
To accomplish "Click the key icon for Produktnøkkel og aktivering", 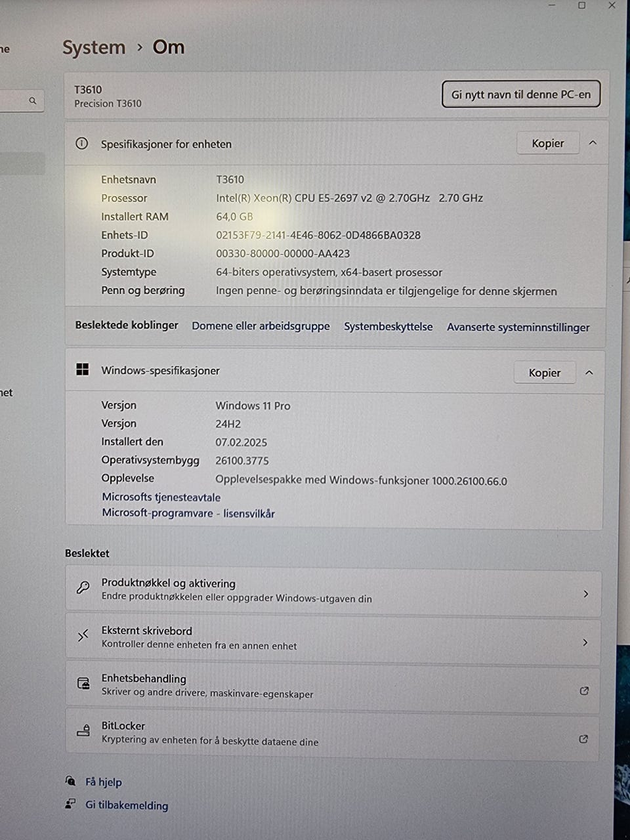I will tap(83, 587).
